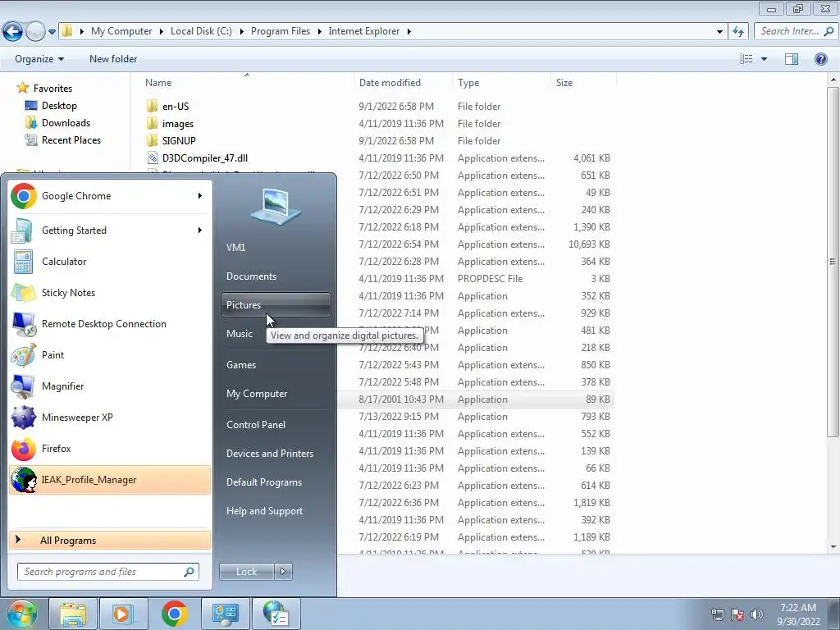
Task: Open the address bar history dropdown
Action: coord(719,32)
